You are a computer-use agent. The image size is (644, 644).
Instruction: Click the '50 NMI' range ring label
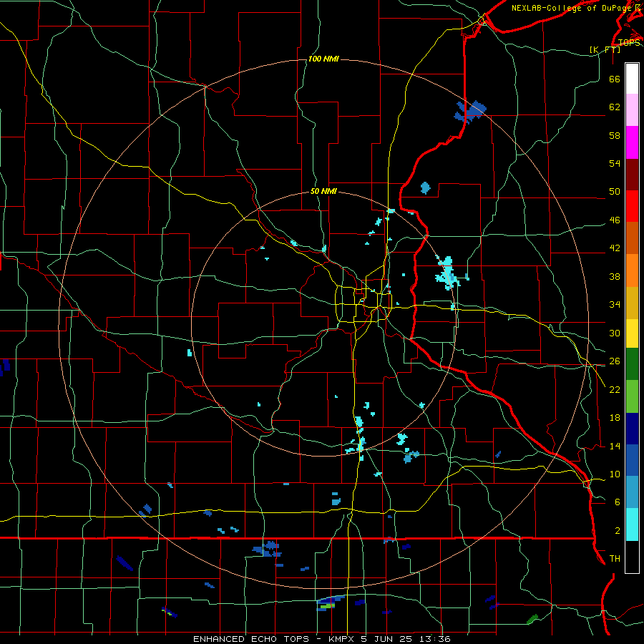[323, 191]
